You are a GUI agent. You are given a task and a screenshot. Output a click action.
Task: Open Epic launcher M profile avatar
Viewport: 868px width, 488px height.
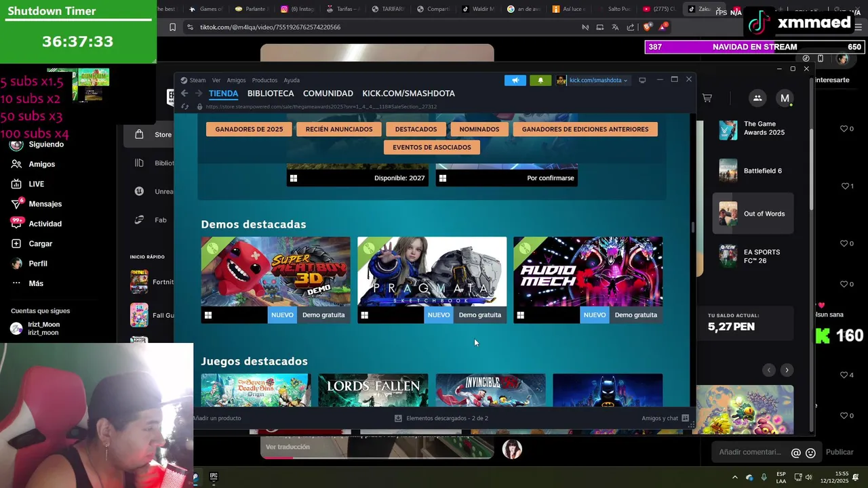785,98
